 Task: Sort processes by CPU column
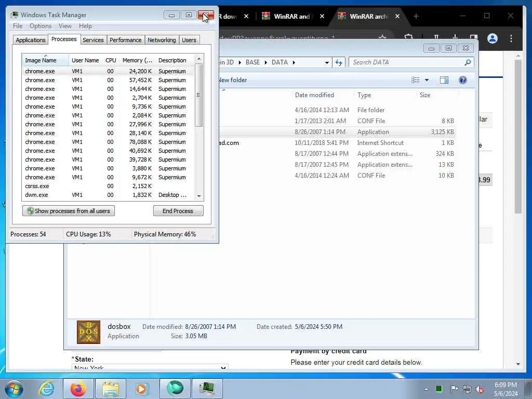(x=111, y=60)
